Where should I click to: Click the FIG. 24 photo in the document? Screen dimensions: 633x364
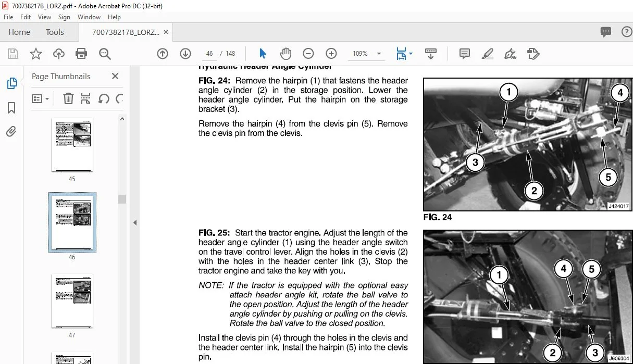[x=528, y=144]
